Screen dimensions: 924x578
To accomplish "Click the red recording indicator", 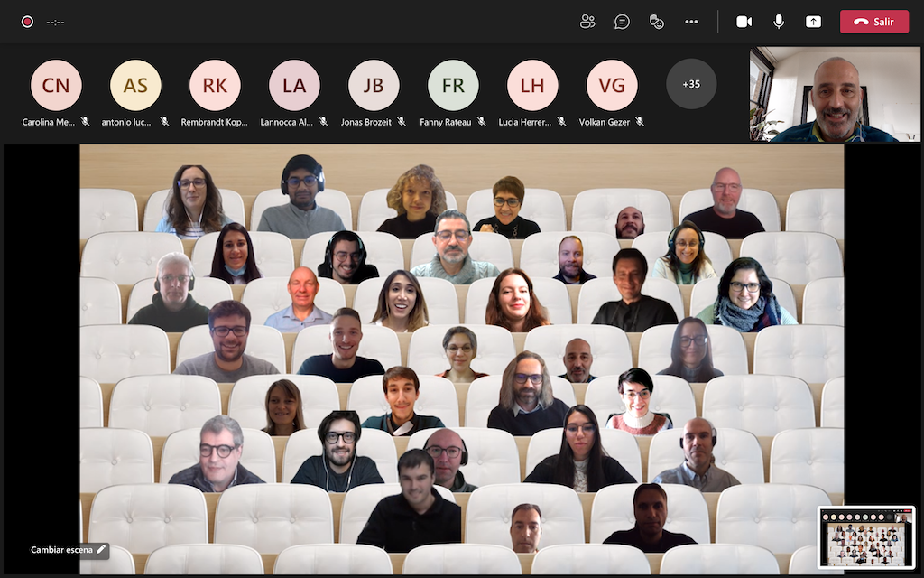I will point(27,22).
